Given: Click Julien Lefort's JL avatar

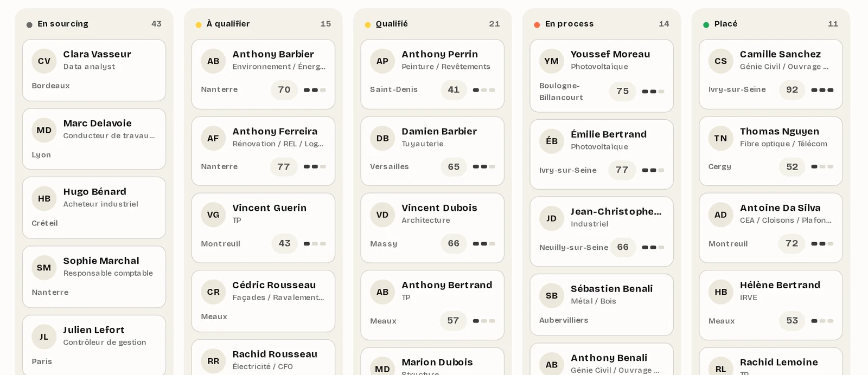Looking at the screenshot, I should (44, 337).
